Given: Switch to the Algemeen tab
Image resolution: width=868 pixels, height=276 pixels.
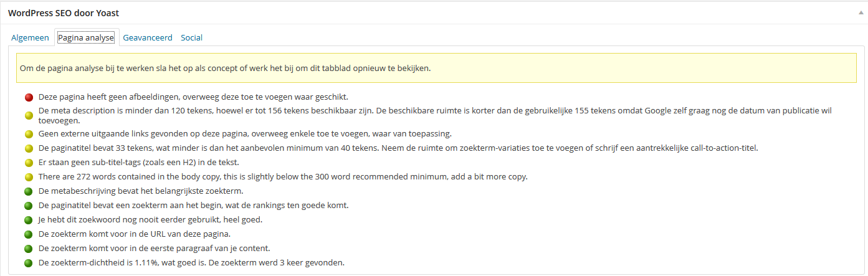Looking at the screenshot, I should click(x=30, y=37).
